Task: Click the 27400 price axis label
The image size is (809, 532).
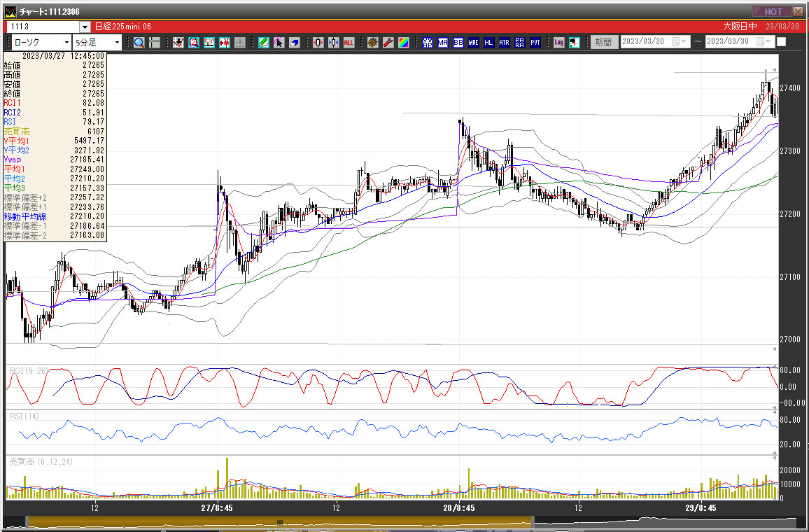Action: tap(790, 88)
